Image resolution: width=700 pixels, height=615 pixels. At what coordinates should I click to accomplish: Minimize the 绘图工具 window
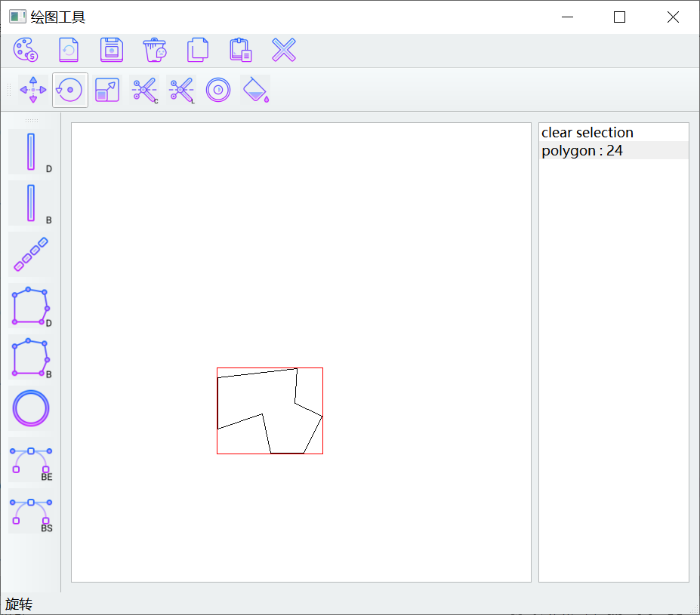click(x=567, y=17)
